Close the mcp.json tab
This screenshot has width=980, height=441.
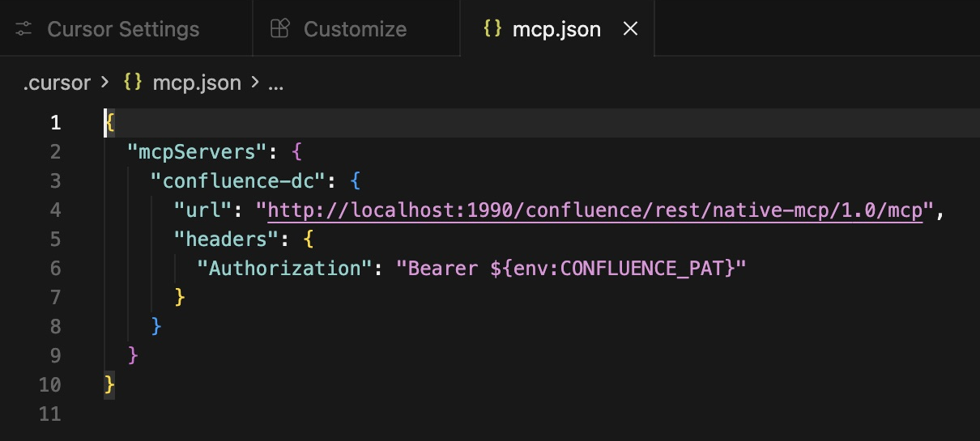(630, 29)
